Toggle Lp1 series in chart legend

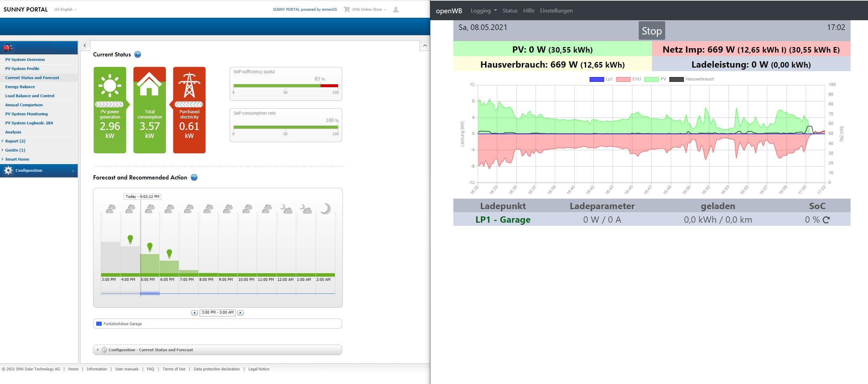point(597,79)
